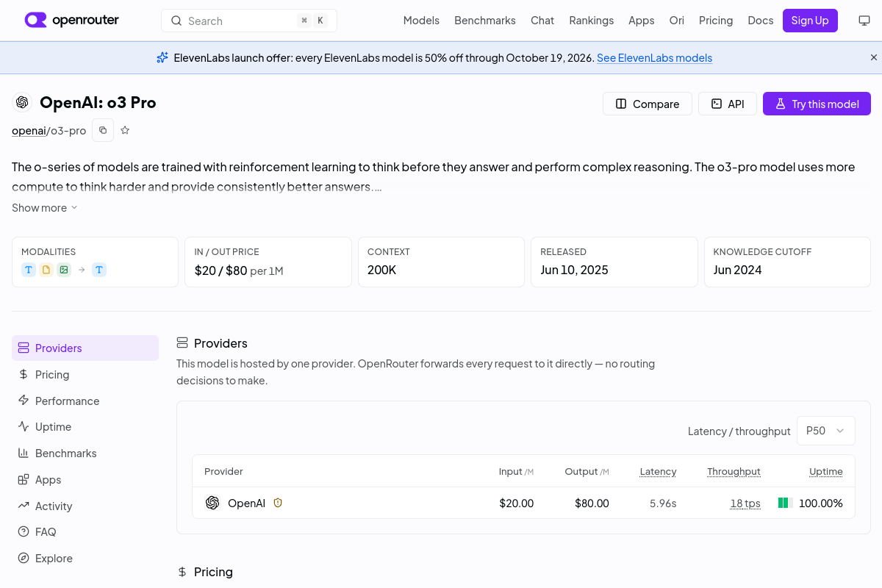Open the openai author link
The height and width of the screenshot is (588, 882).
click(29, 131)
